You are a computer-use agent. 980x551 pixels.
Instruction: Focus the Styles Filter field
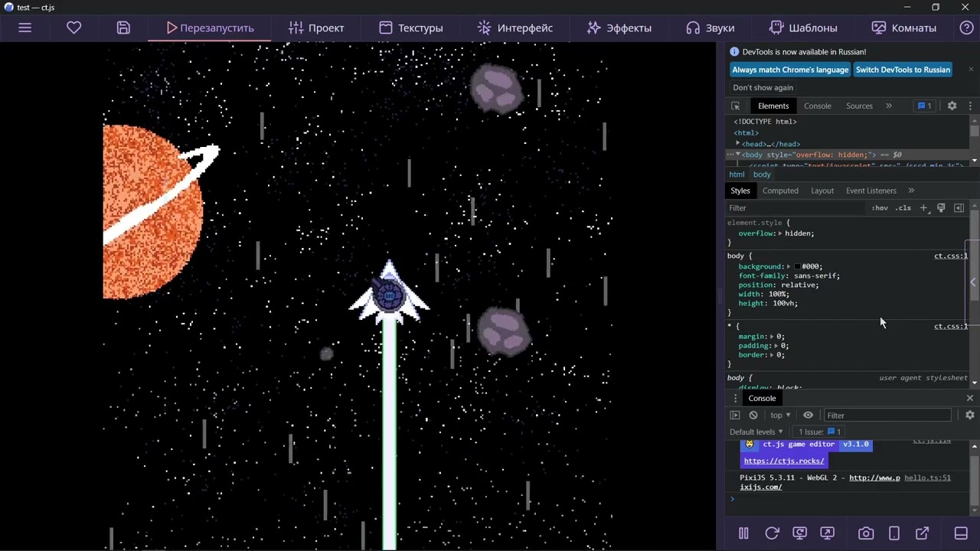point(796,208)
